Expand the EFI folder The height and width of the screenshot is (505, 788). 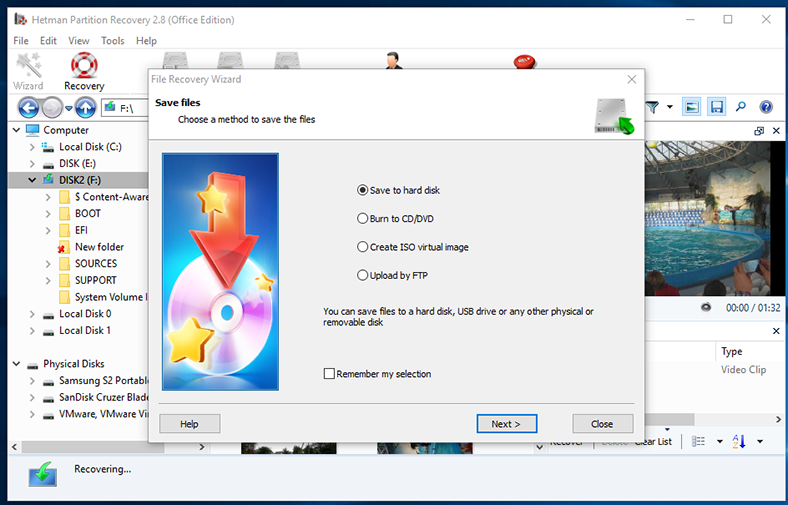[48, 230]
